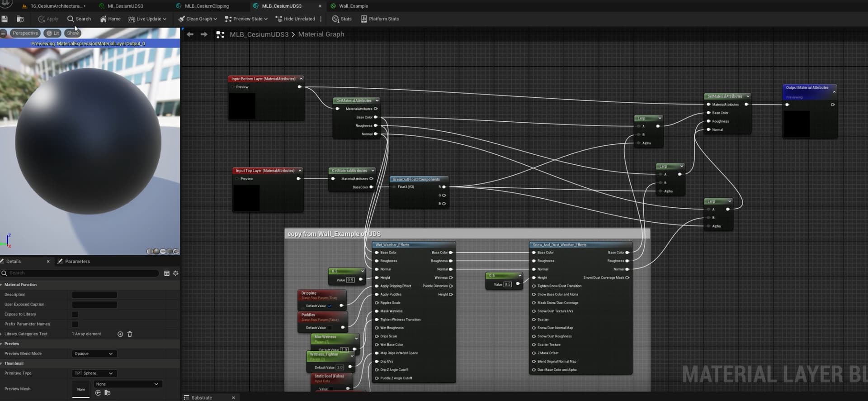Viewport: 868px width, 401px height.
Task: Click the graph breadcrumb icon beside MLB_CesiumUDS3
Action: click(220, 34)
